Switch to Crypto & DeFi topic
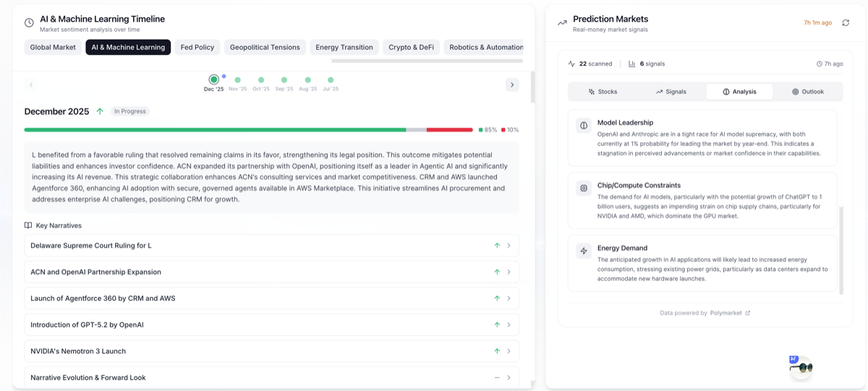The height and width of the screenshot is (391, 868). click(x=411, y=47)
